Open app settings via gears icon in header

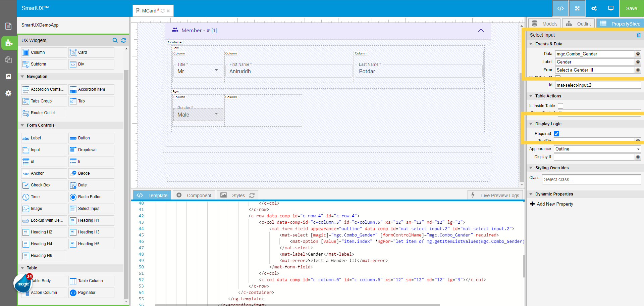tap(594, 8)
